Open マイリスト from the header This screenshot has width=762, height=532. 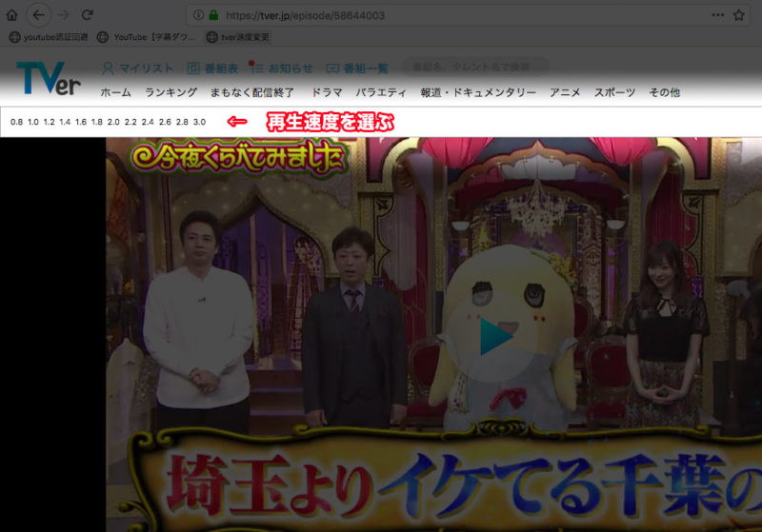pos(138,69)
